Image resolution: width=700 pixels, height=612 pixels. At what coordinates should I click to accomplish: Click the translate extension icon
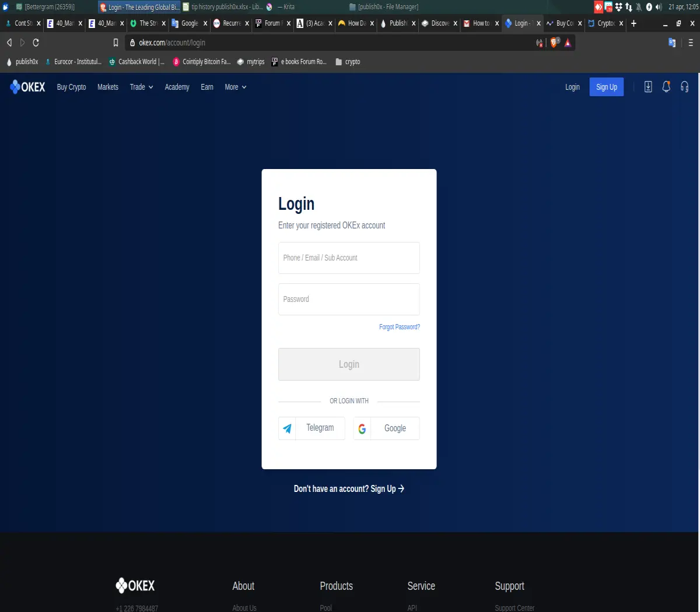pyautogui.click(x=672, y=43)
